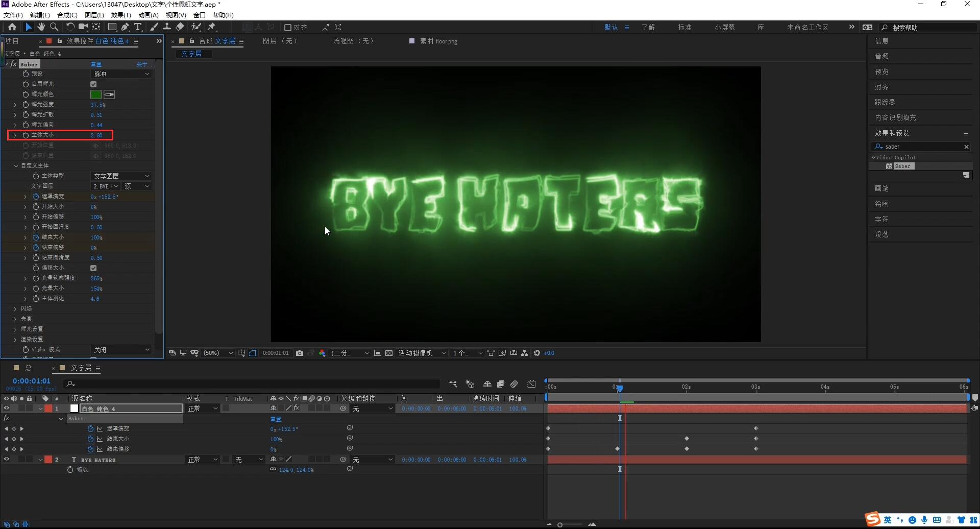Select the Rectangle shape tool
The height and width of the screenshot is (529, 980).
(x=112, y=27)
